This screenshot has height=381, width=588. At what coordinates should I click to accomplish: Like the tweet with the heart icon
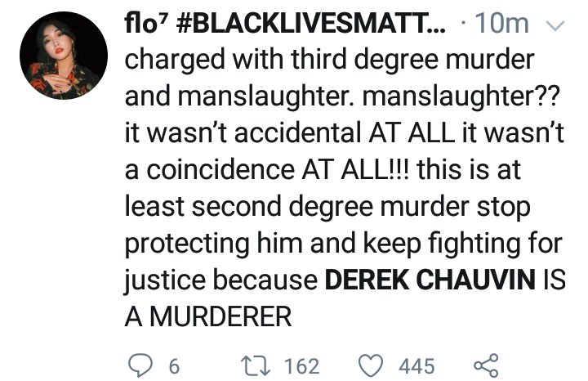pyautogui.click(x=372, y=365)
